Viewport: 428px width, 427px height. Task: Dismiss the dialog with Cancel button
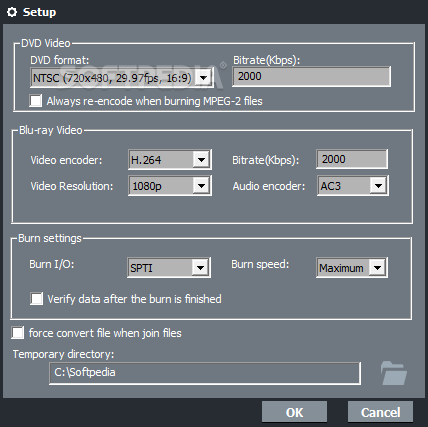380,412
